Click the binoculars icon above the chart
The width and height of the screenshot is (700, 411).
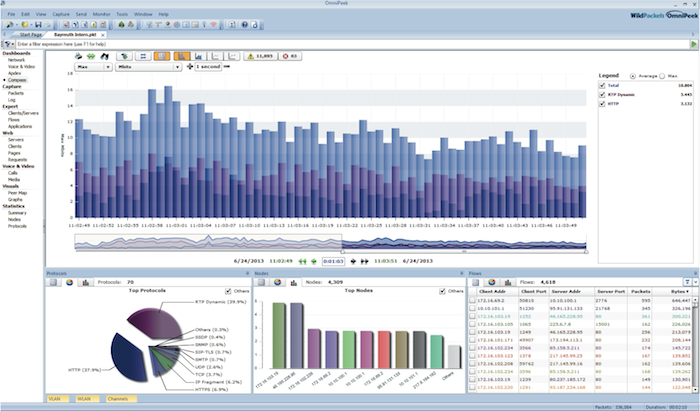pyautogui.click(x=104, y=56)
